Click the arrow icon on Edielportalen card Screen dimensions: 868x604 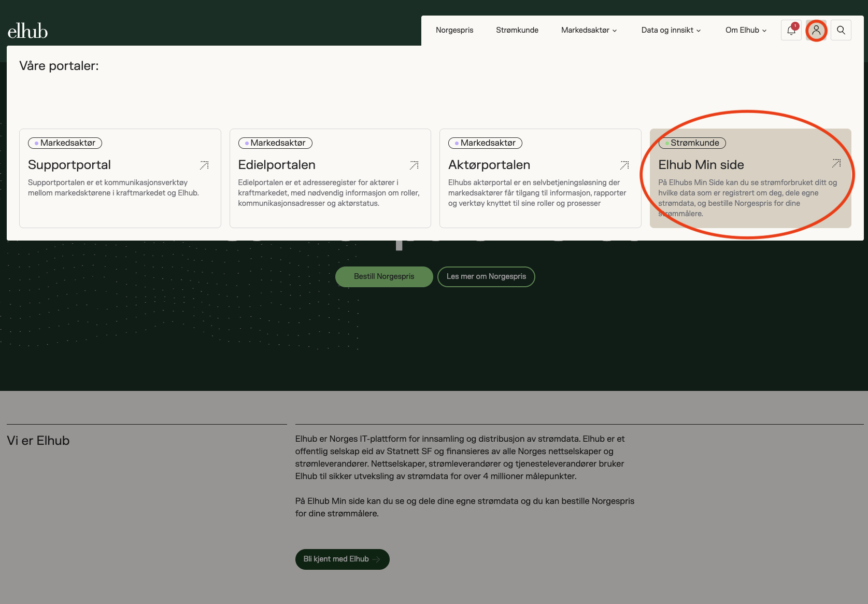point(414,165)
